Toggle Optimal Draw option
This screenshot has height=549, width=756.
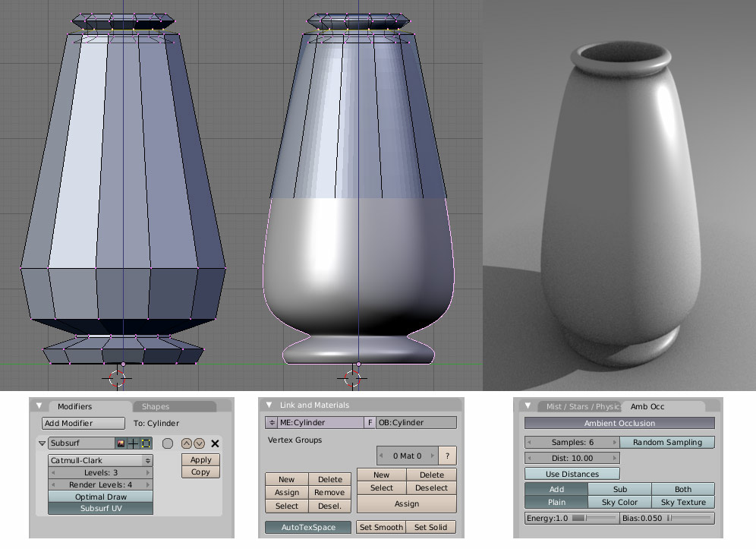[100, 497]
